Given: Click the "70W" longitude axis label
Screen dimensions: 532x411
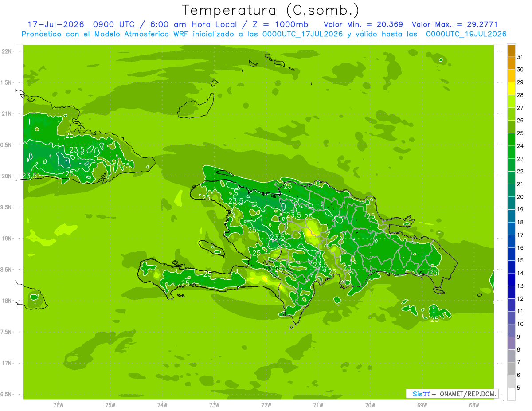Looking at the screenshot, I should pos(370,405).
